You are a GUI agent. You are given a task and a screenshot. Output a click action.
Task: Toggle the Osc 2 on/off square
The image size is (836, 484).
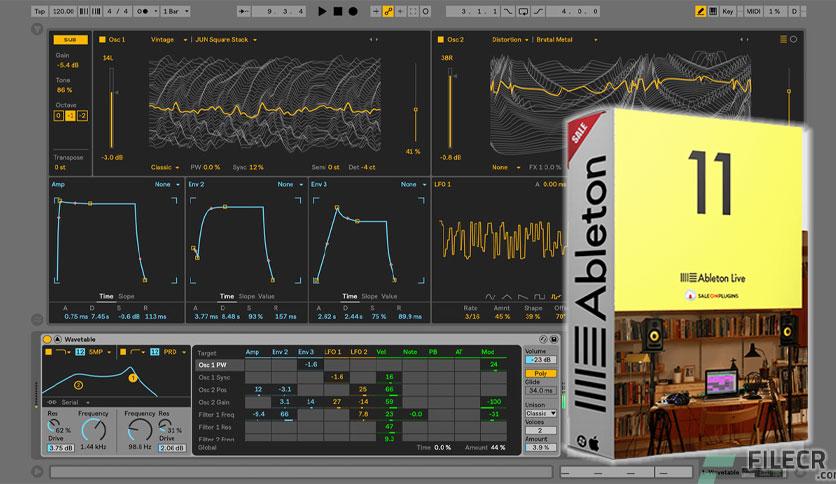click(440, 39)
